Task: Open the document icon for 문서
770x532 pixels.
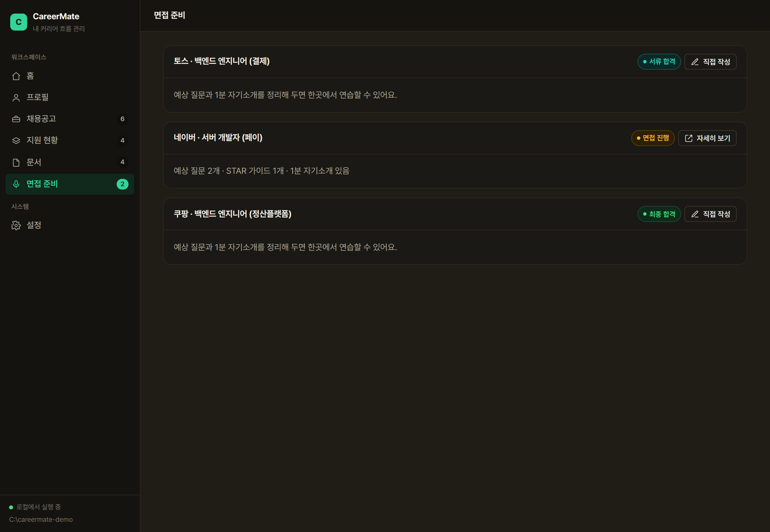Action: [x=16, y=162]
